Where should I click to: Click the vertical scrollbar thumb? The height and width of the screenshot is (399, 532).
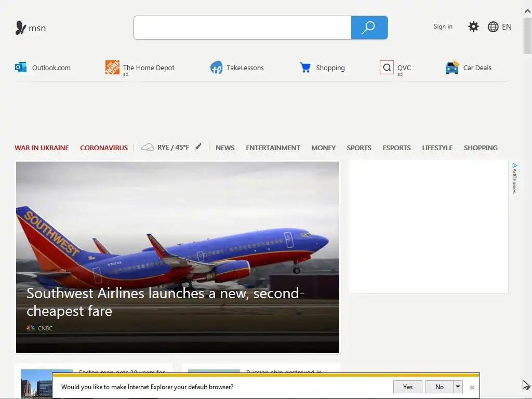coord(527,35)
